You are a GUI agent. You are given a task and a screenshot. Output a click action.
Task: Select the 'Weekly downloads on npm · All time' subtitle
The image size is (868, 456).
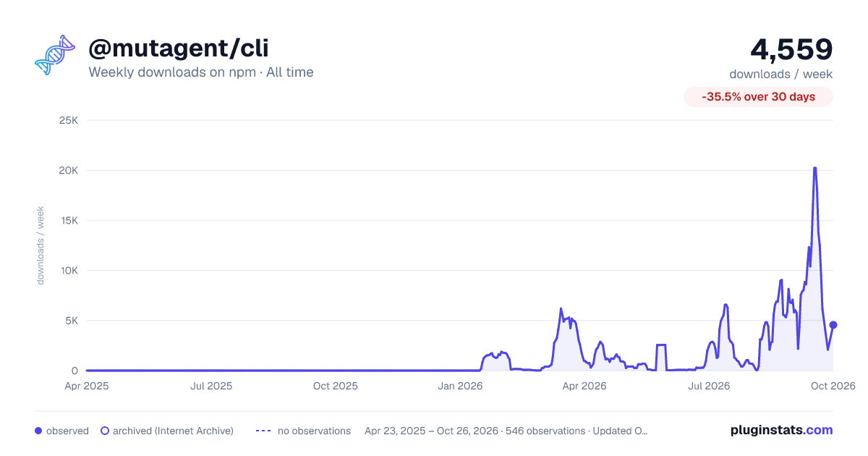tap(201, 72)
